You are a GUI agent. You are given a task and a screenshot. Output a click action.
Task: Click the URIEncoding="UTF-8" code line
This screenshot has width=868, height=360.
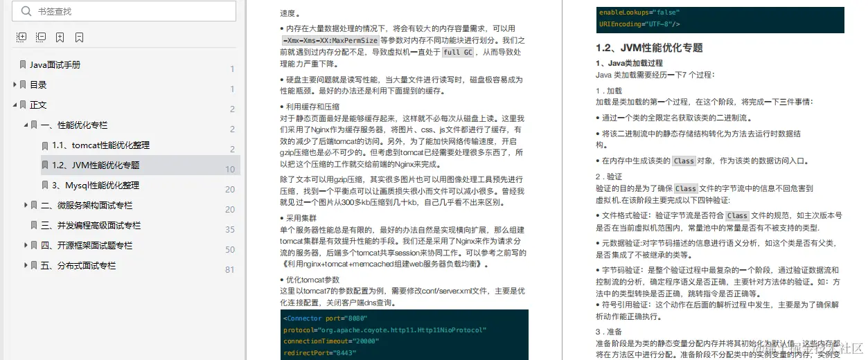point(639,24)
